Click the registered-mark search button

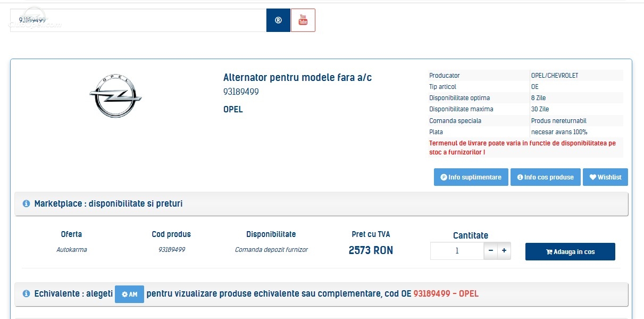[x=278, y=20]
